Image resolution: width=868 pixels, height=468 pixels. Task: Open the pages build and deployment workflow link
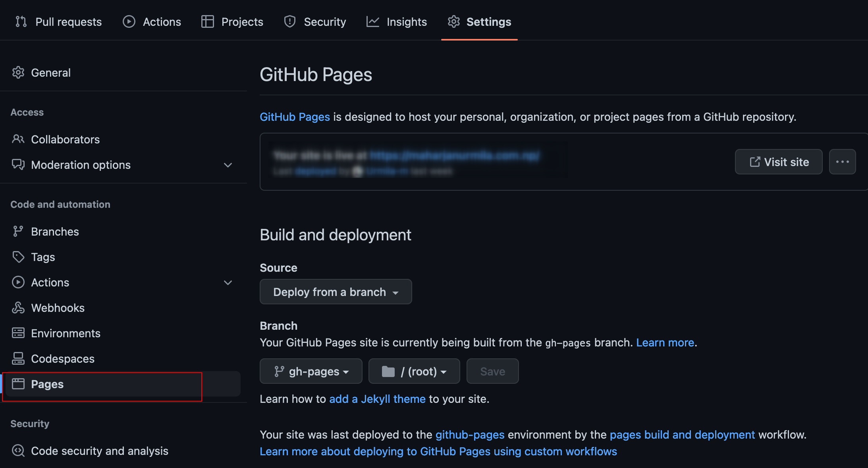coord(682,435)
